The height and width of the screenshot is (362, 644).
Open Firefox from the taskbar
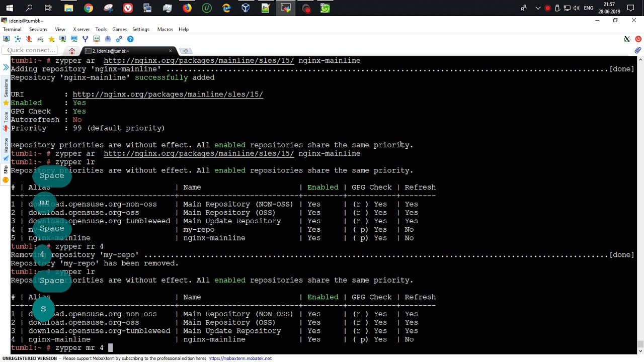187,8
